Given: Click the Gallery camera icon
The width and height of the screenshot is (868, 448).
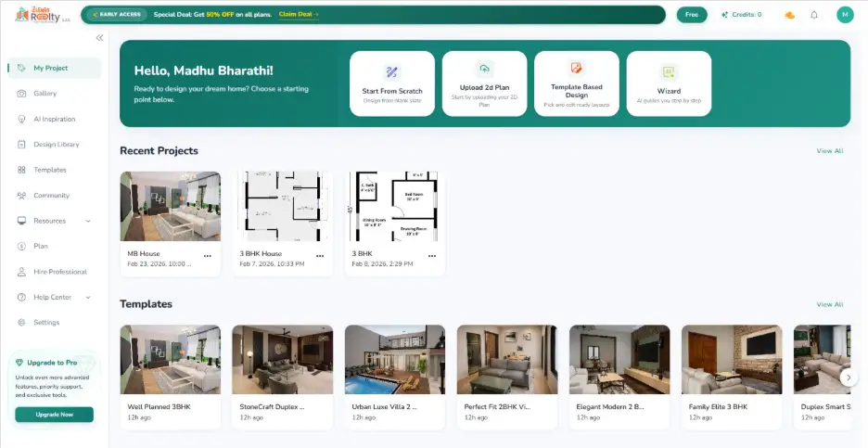Looking at the screenshot, I should pos(21,94).
